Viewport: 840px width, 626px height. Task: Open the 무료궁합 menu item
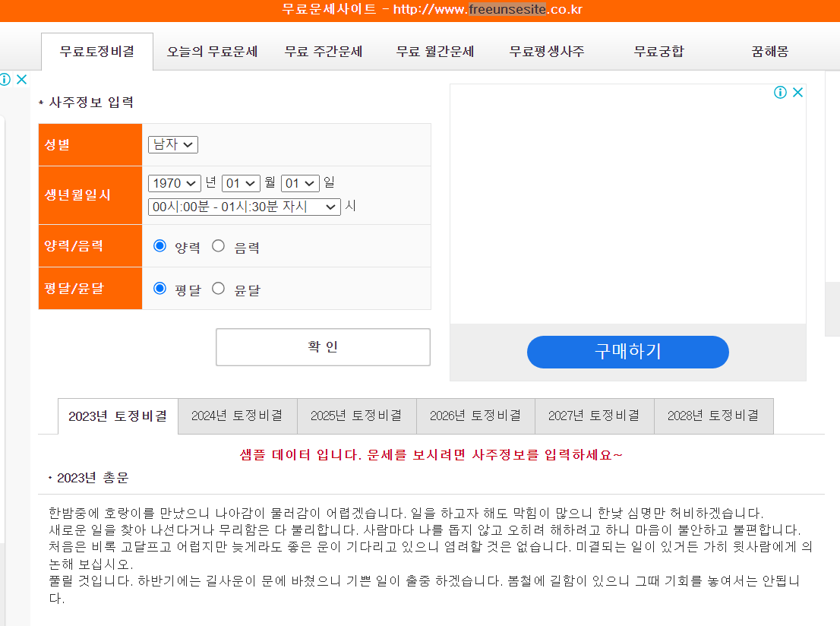point(658,52)
